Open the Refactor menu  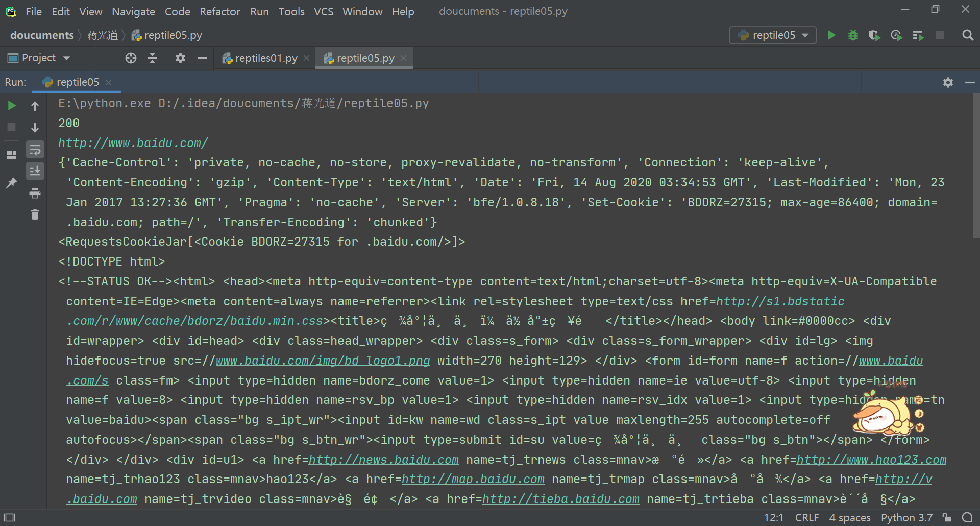pyautogui.click(x=220, y=11)
